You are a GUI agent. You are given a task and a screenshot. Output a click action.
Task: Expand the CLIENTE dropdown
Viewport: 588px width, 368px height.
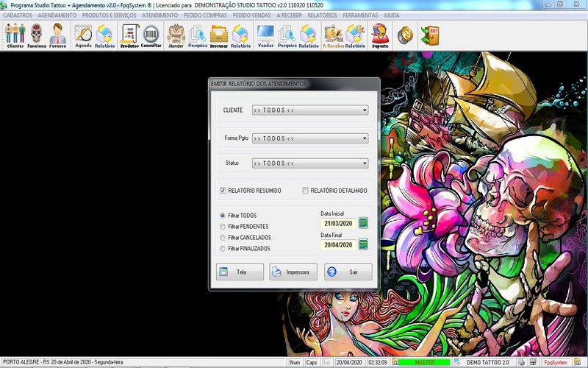365,110
